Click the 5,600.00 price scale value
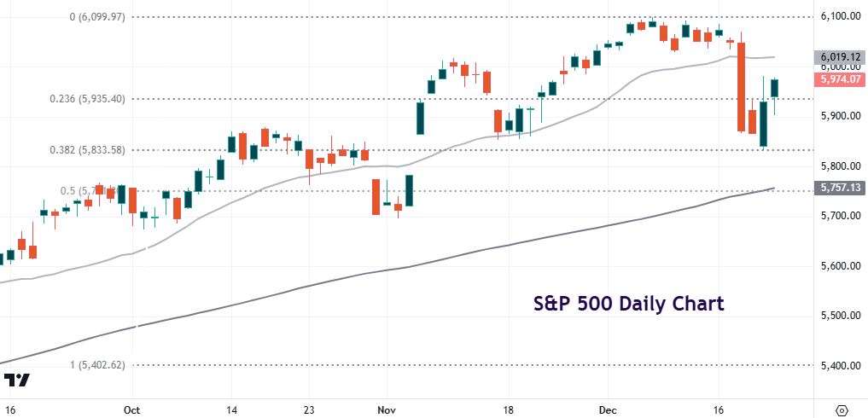This screenshot has height=418, width=868. 837,266
